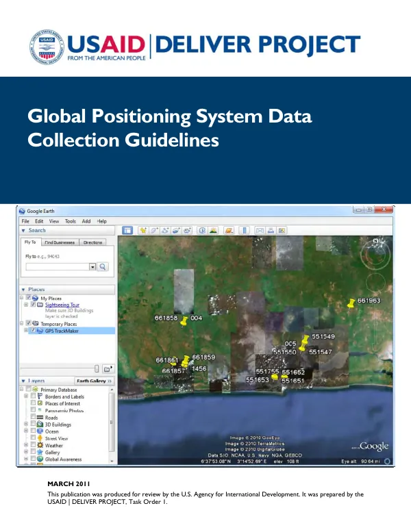411x532 pixels.
Task: Click the Record a Tour toolbar icon
Action: click(x=187, y=230)
